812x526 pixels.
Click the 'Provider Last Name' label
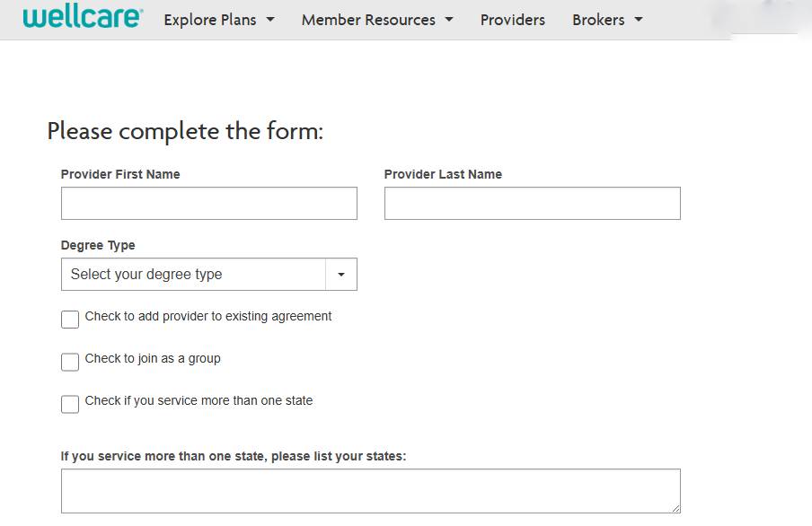tap(444, 174)
